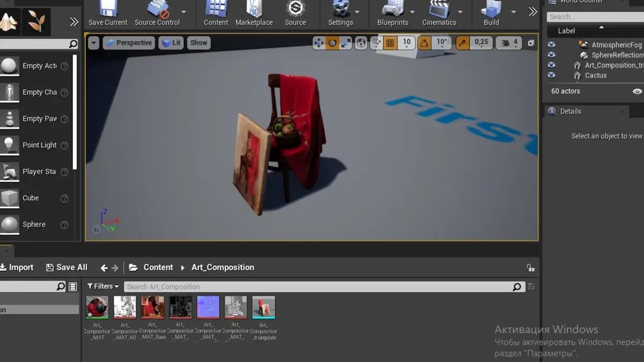Select the rotate gizmo tool in viewport
Viewport: 644px width, 362px height.
(x=333, y=43)
